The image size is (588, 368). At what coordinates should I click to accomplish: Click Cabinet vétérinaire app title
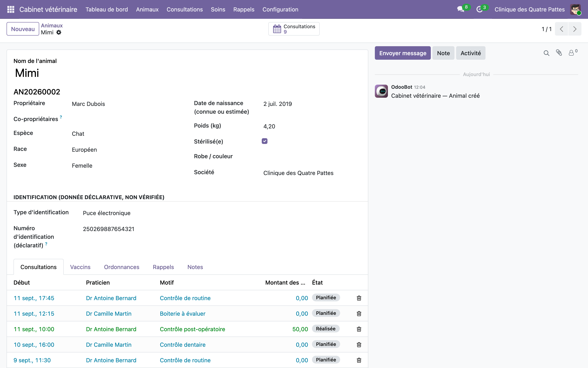coord(48,9)
